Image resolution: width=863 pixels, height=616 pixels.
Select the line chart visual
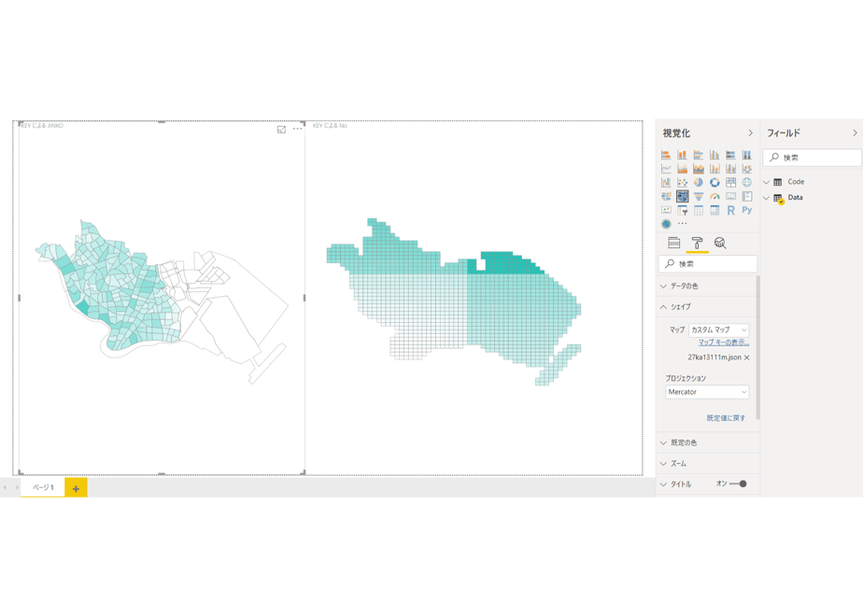[666, 168]
